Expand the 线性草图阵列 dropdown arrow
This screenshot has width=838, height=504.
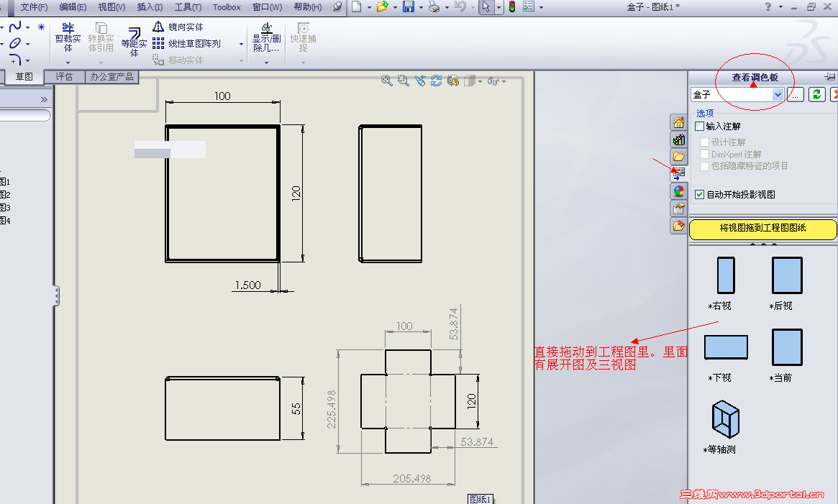pos(241,44)
